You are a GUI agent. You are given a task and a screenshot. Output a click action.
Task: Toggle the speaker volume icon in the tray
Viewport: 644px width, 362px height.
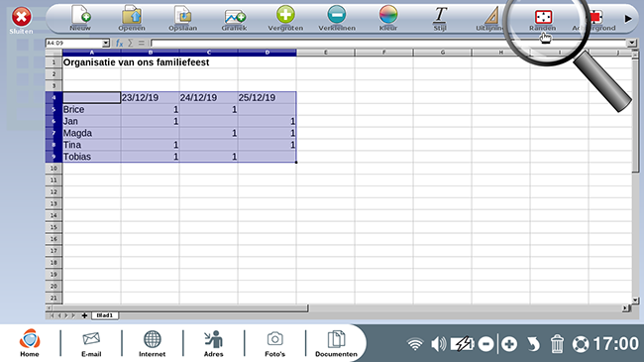[x=439, y=344]
